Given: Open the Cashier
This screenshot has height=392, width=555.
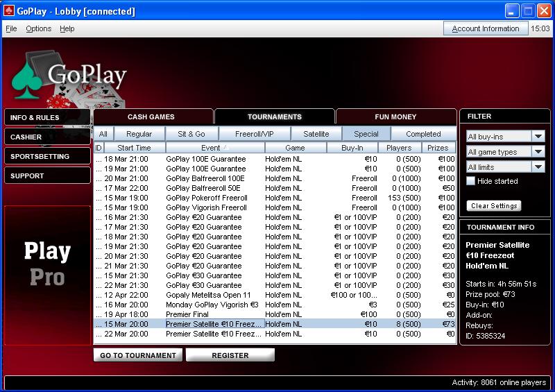Looking at the screenshot, I should (x=47, y=137).
